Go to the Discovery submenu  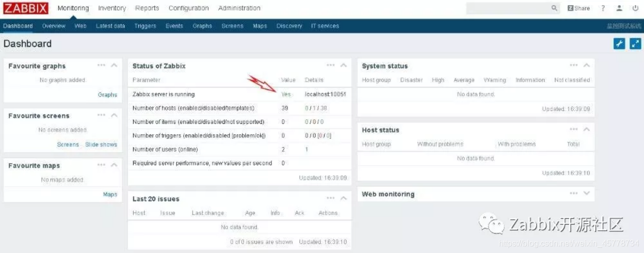[289, 26]
